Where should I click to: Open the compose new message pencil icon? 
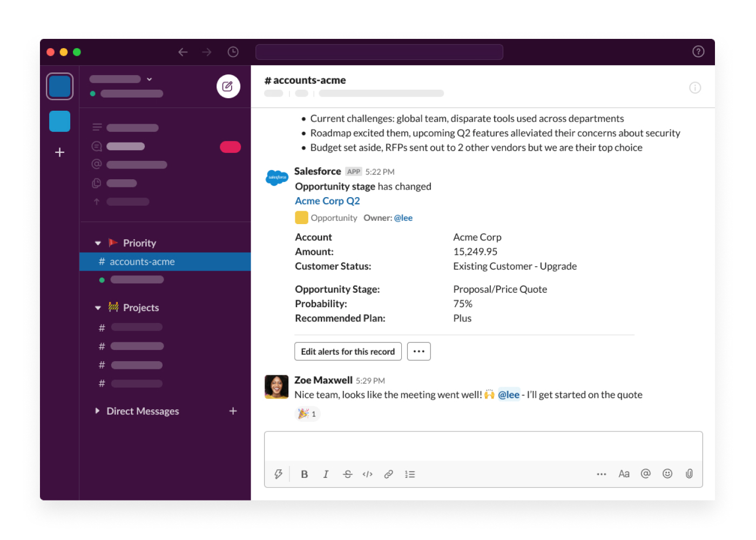point(228,86)
